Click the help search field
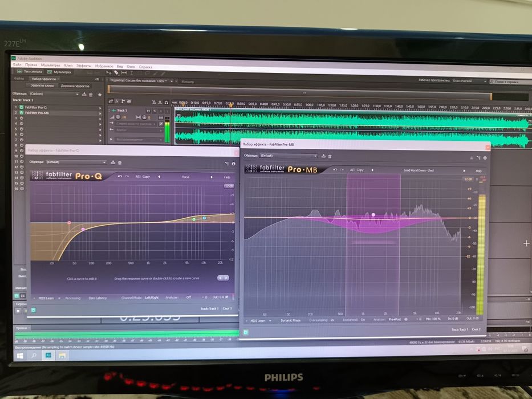This screenshot has width=532, height=399. 511,82
